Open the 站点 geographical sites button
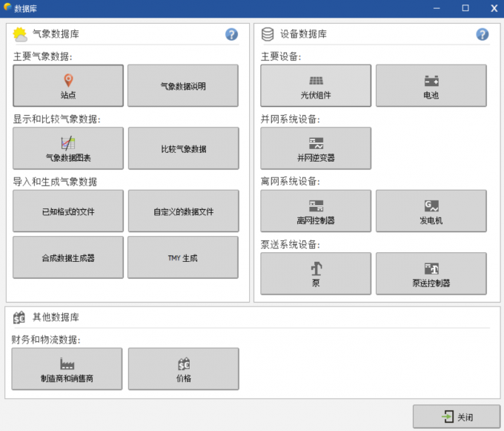This screenshot has width=504, height=431. [68, 85]
